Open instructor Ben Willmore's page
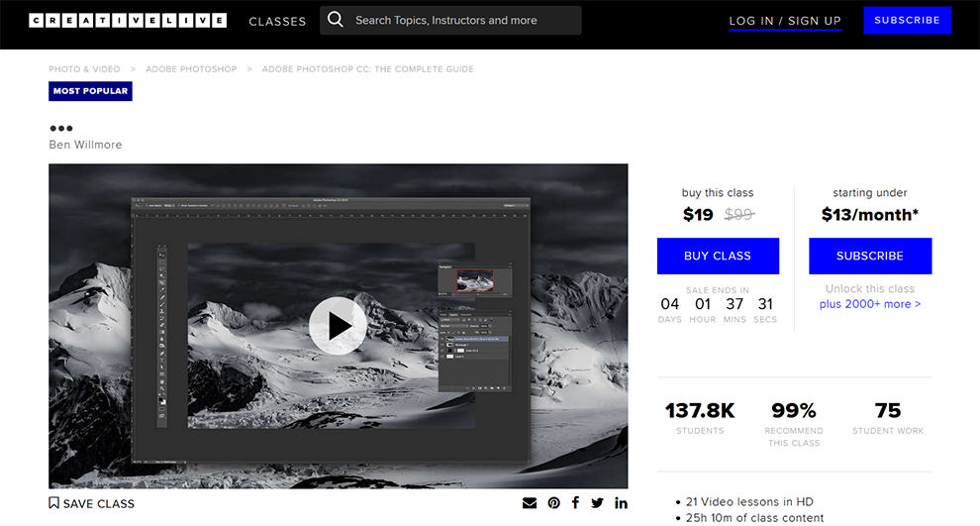This screenshot has width=980, height=526. click(x=85, y=145)
